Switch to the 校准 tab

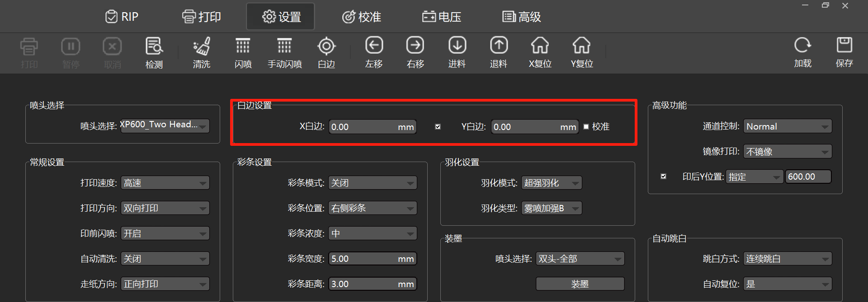click(362, 17)
